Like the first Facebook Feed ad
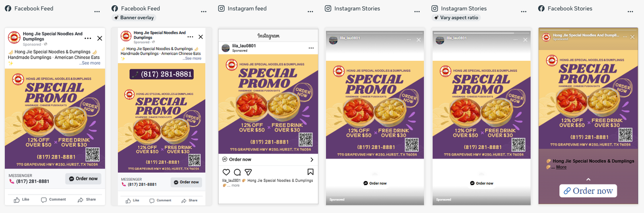 (22, 200)
